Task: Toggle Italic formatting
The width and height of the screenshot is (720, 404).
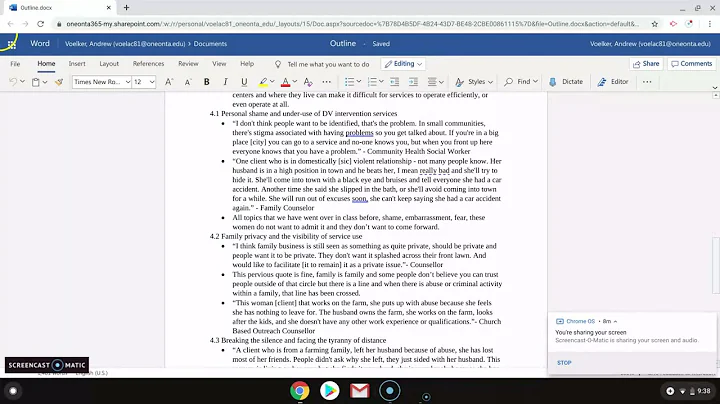Action: [225, 82]
